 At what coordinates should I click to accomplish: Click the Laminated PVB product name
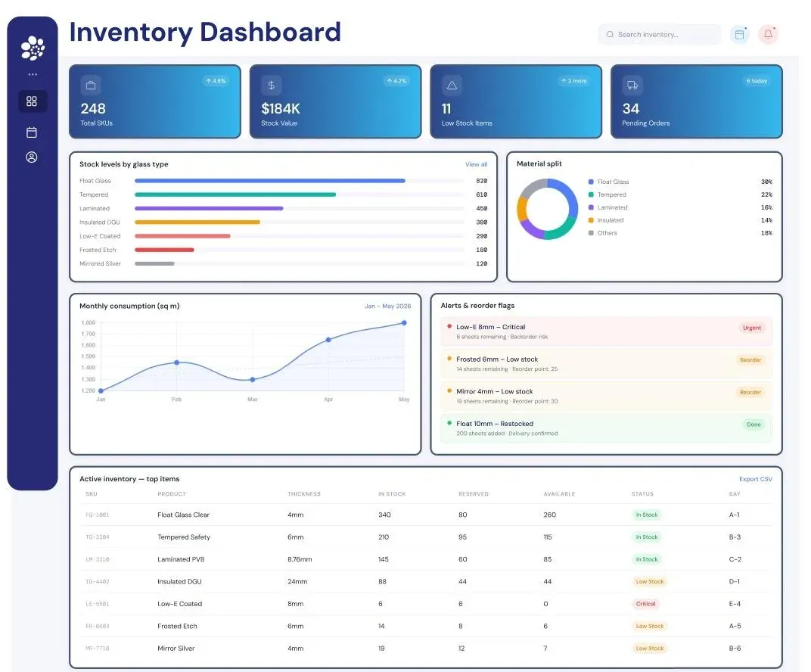point(181,559)
